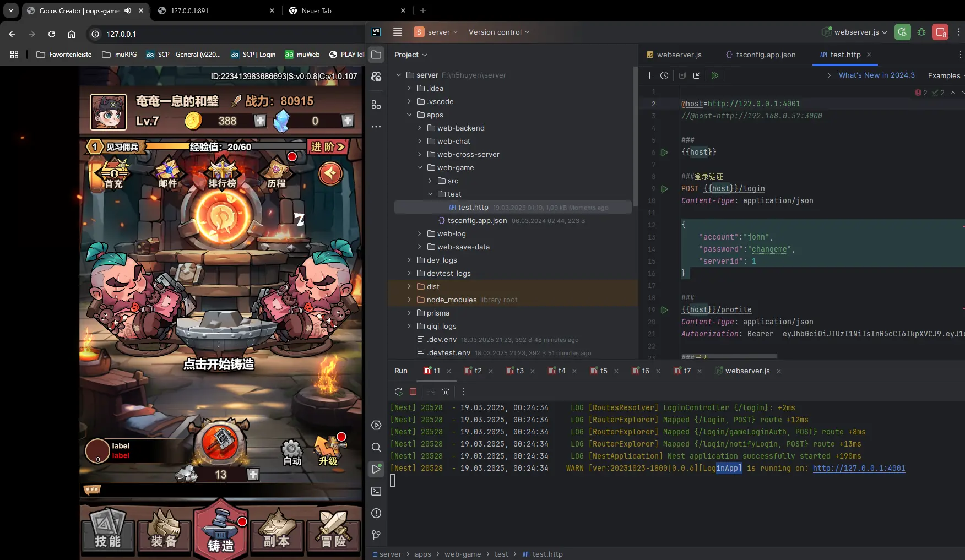Open the webserver.js run configuration dropdown
Image resolution: width=965 pixels, height=560 pixels.
(855, 32)
